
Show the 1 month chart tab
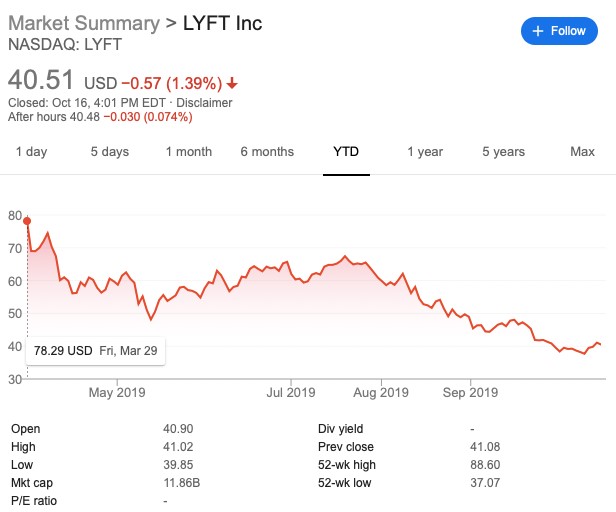188,152
